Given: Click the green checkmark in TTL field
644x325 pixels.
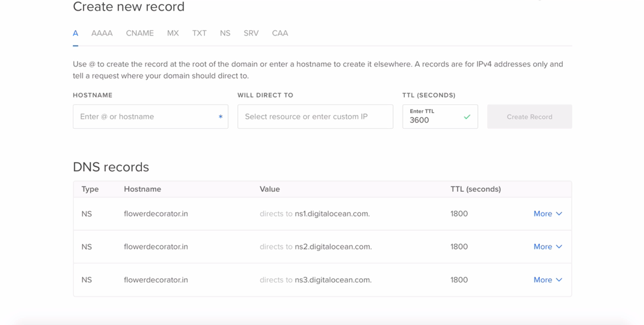Looking at the screenshot, I should 467,117.
